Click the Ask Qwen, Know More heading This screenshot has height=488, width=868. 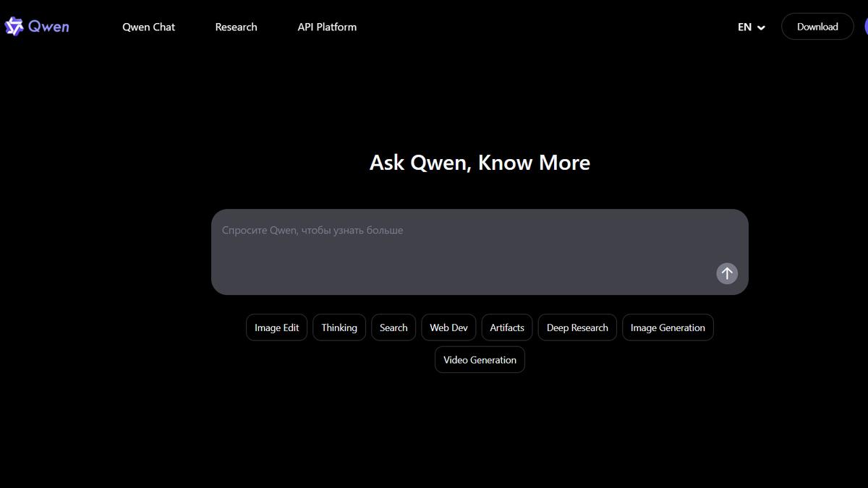tap(480, 162)
